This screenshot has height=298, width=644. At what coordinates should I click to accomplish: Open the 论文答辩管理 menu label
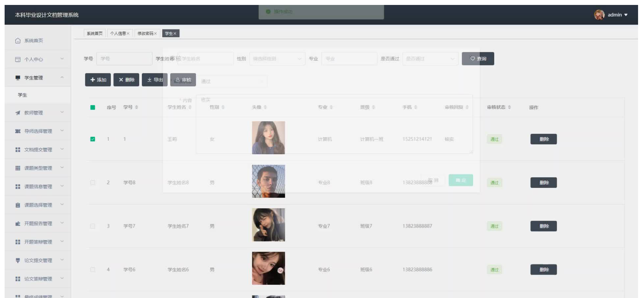click(x=38, y=279)
